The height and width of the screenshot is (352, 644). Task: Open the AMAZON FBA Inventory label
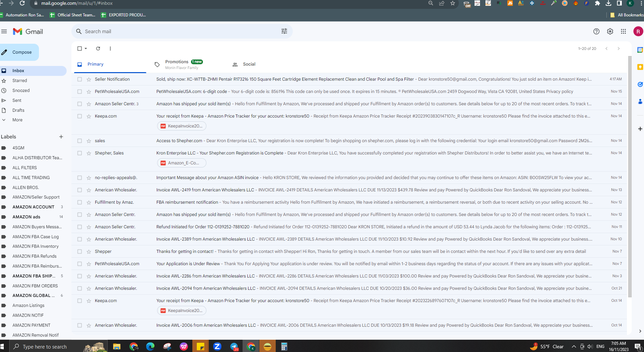coord(33,246)
